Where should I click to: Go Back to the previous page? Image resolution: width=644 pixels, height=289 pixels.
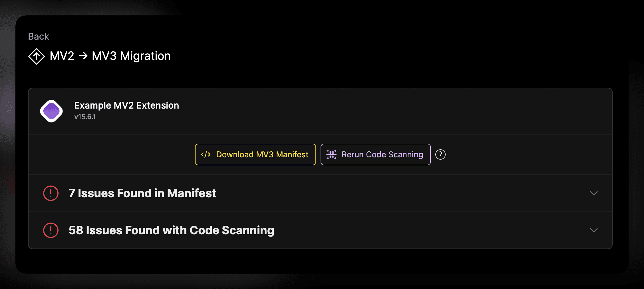click(x=39, y=36)
